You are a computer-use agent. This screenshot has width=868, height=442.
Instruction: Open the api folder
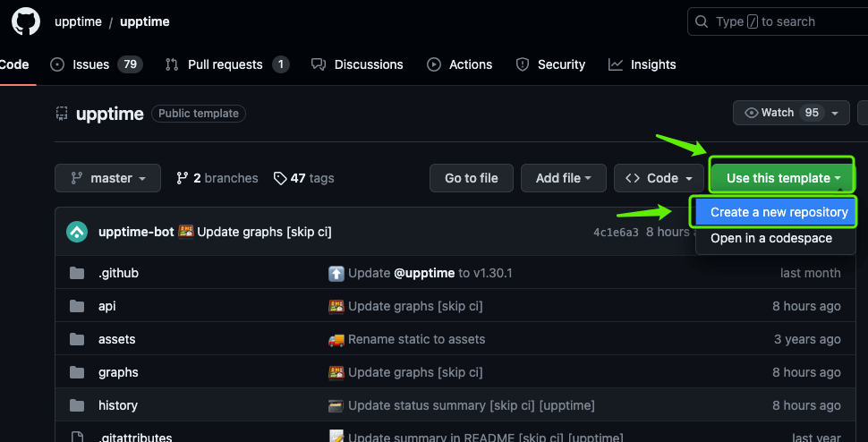click(x=107, y=307)
